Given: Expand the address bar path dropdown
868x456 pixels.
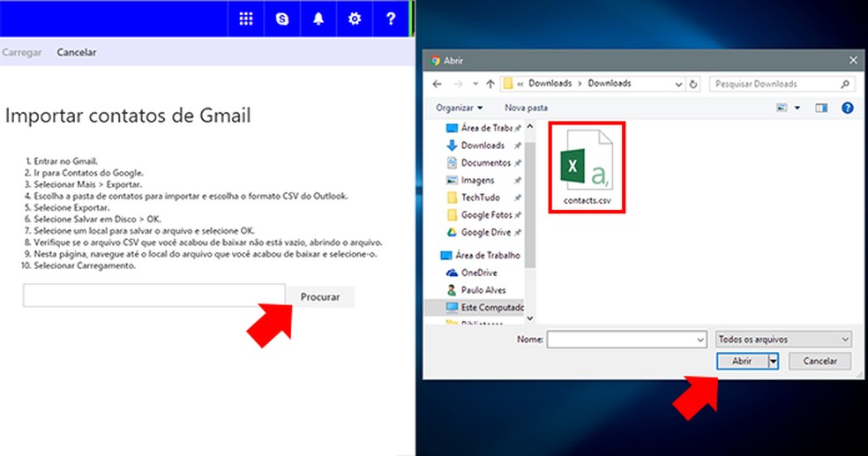Looking at the screenshot, I should [x=678, y=84].
